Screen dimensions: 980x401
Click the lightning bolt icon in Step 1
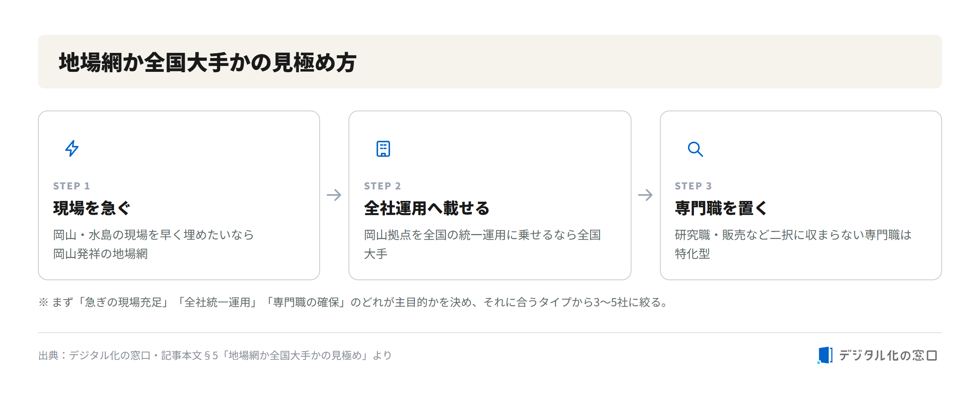tap(72, 148)
